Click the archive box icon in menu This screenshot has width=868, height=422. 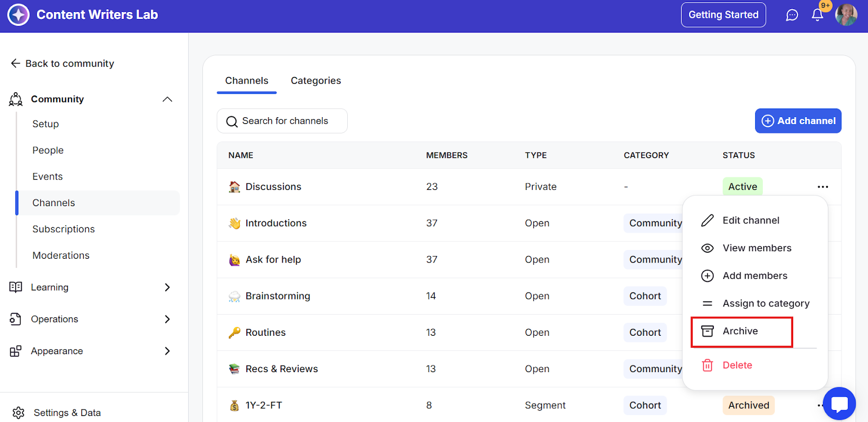click(x=707, y=331)
